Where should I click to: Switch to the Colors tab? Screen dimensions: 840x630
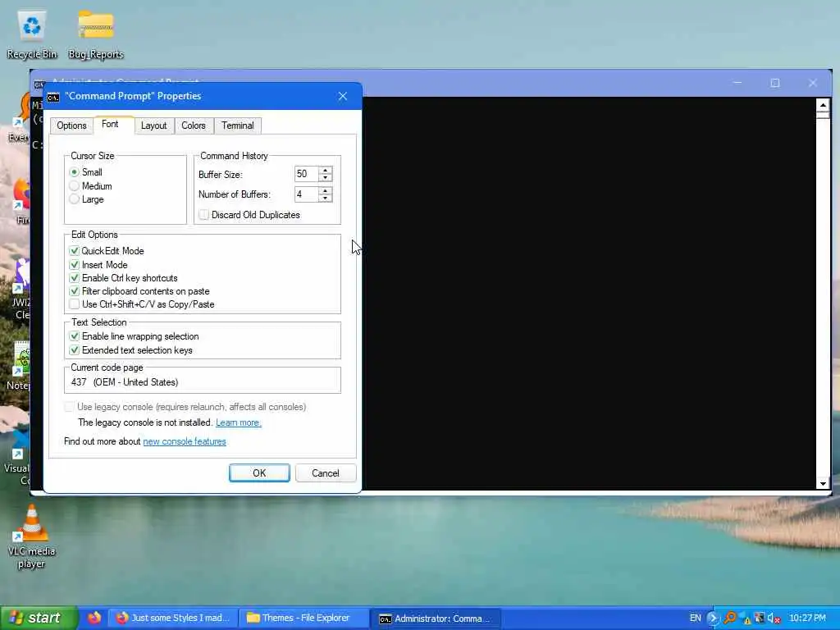(194, 126)
